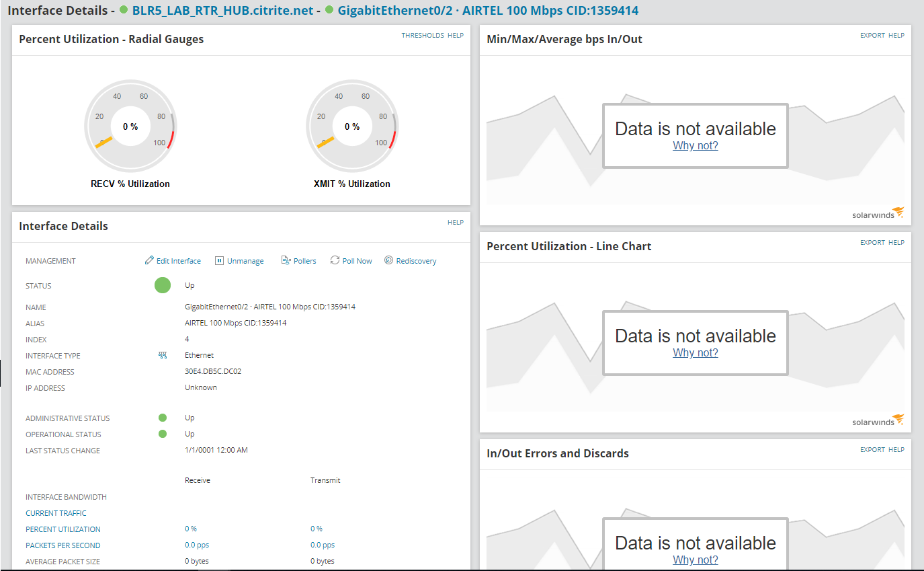Click the Ethernet interface type icon
Screen dimensions: 924x571
(163, 355)
